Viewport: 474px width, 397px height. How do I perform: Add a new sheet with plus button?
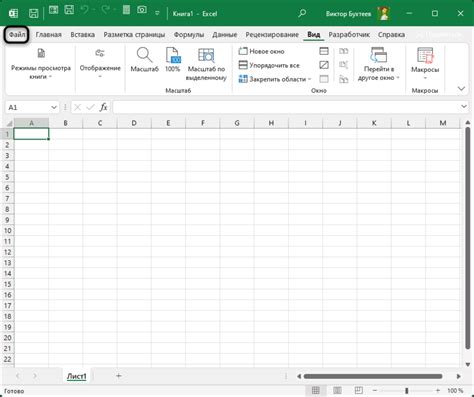119,376
